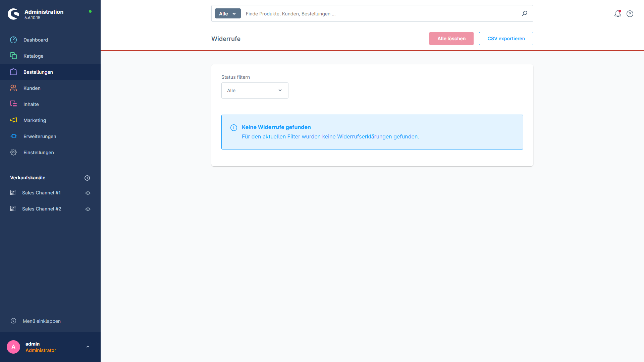Click Verkaufskanäle section heading

pos(28,178)
